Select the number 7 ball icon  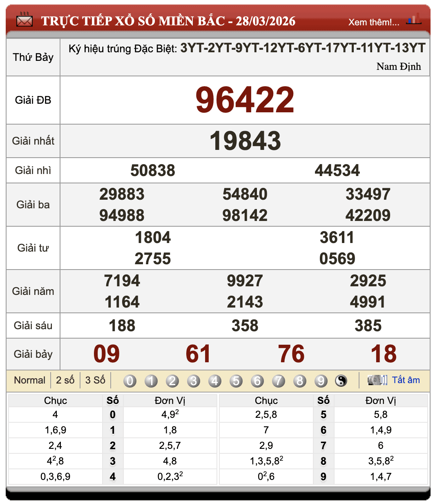point(278,380)
